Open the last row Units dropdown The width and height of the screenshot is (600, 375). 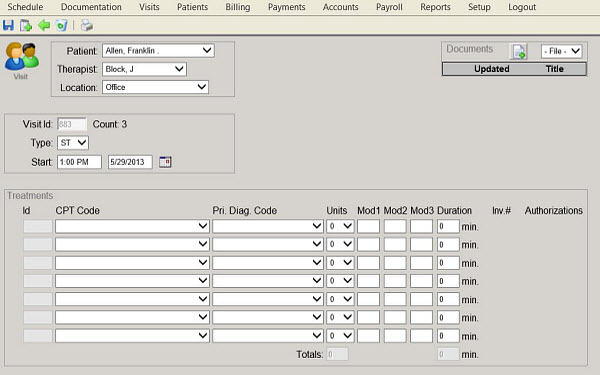point(340,336)
